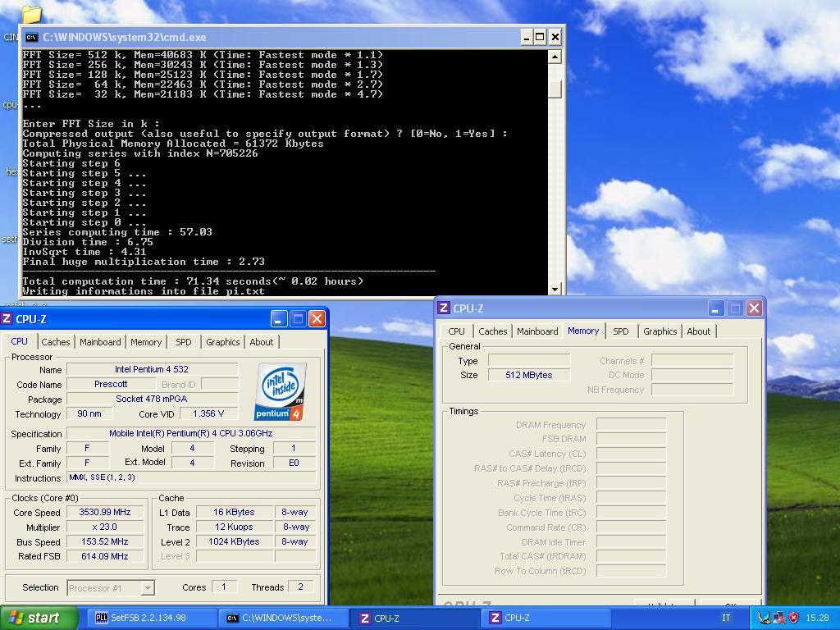Switch to the Mainboard tab in right CPU-Z window
This screenshot has height=630, width=840.
[537, 331]
